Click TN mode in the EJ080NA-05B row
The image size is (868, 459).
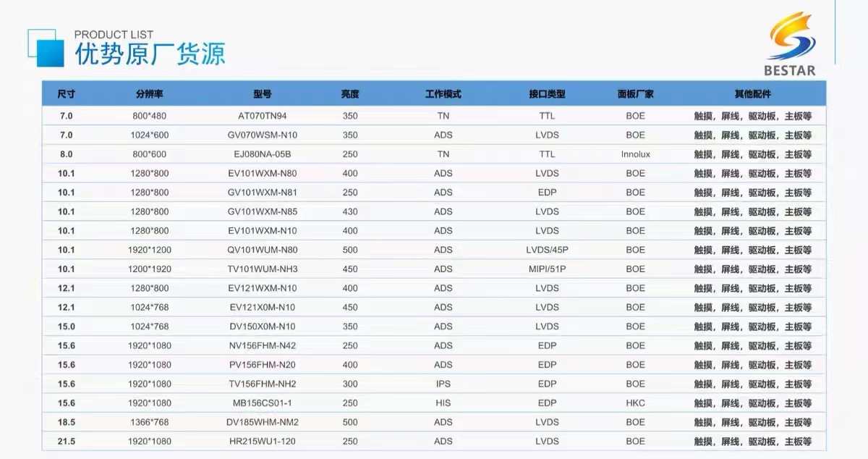443,154
